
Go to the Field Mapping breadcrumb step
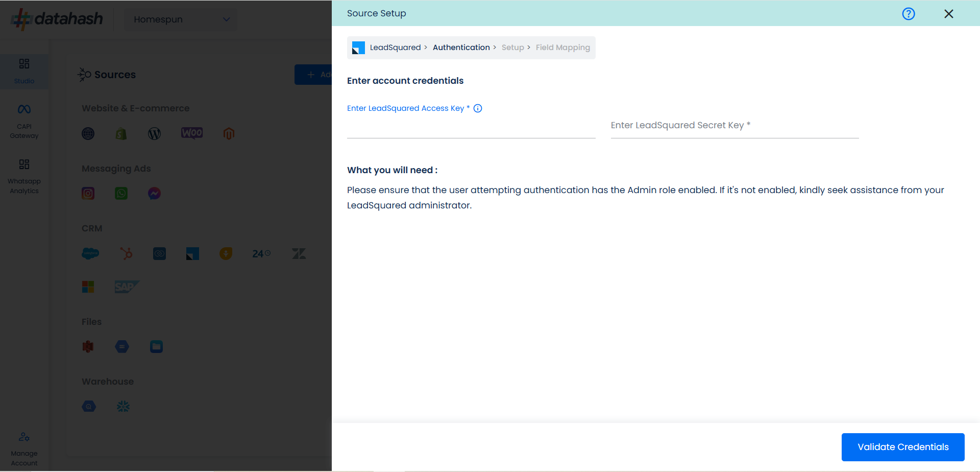coord(563,48)
